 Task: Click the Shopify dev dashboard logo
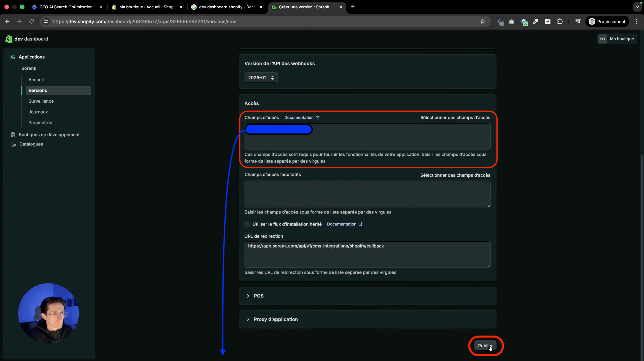[27, 39]
